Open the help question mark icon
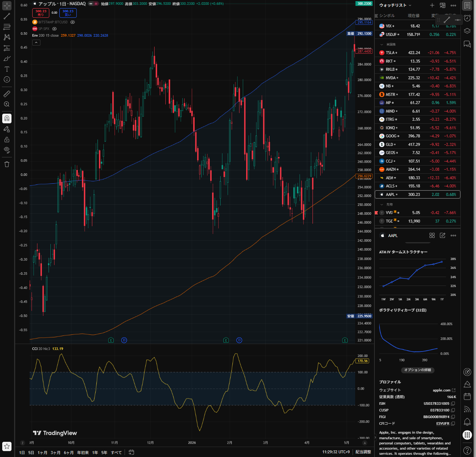 tap(467, 450)
